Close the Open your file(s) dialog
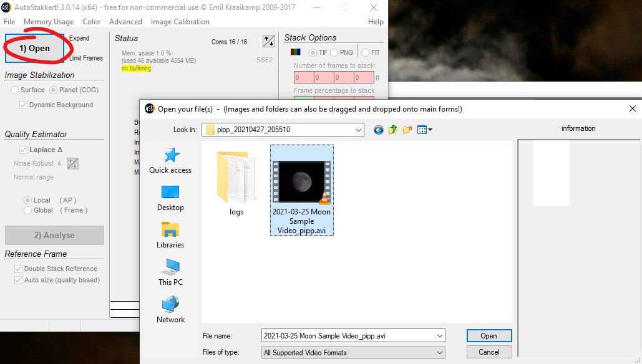 632,108
